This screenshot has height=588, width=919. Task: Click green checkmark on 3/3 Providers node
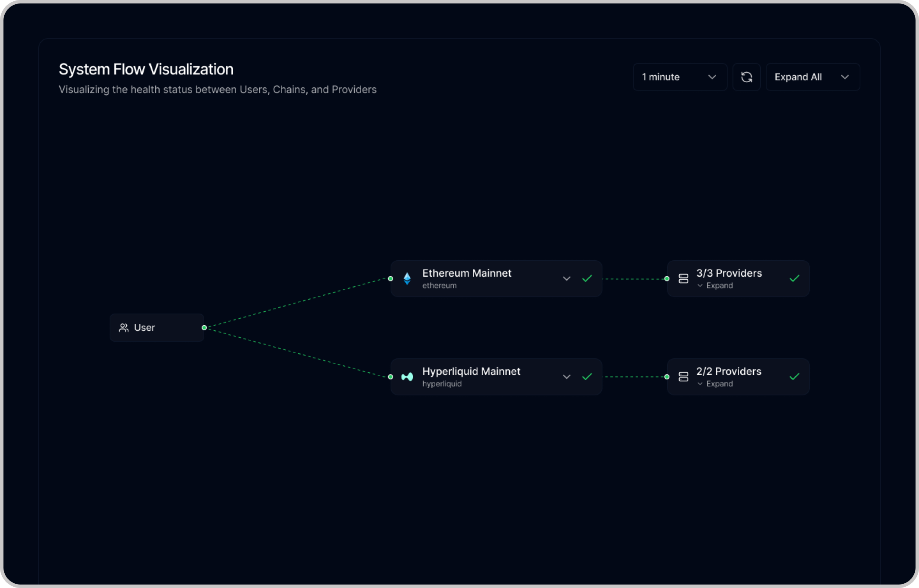coord(794,278)
